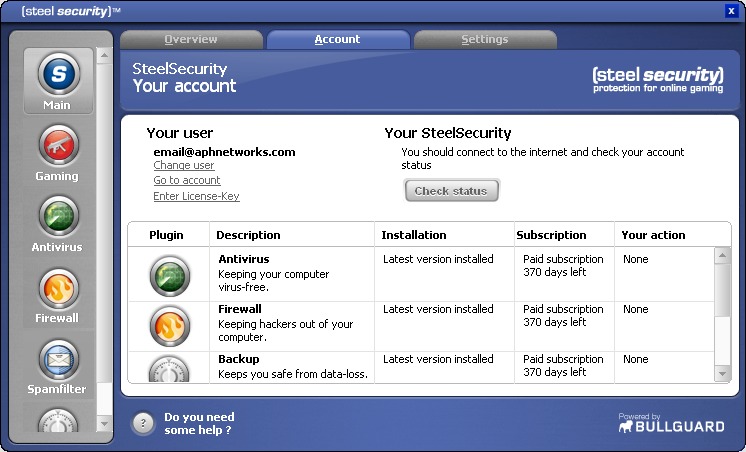
Task: Open the Enter License-Key link
Action: coord(196,197)
